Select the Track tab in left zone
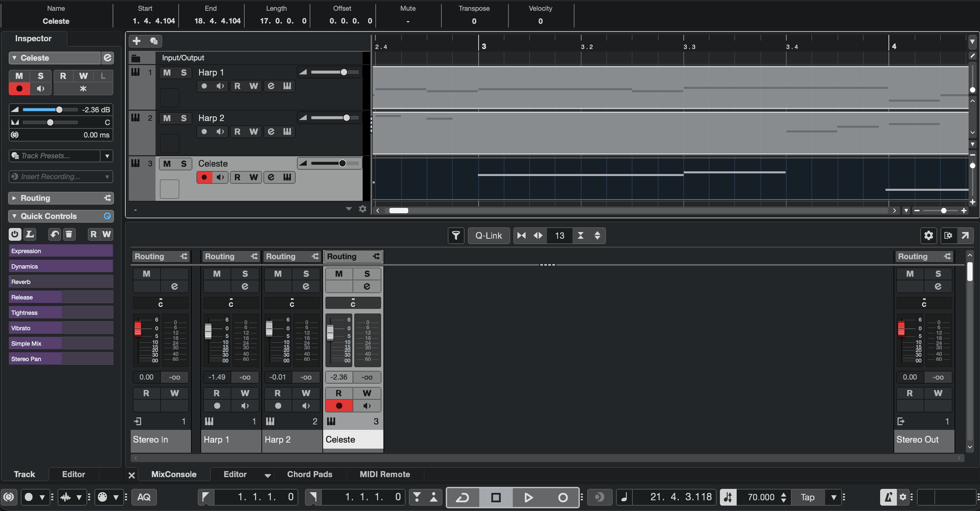 click(24, 474)
